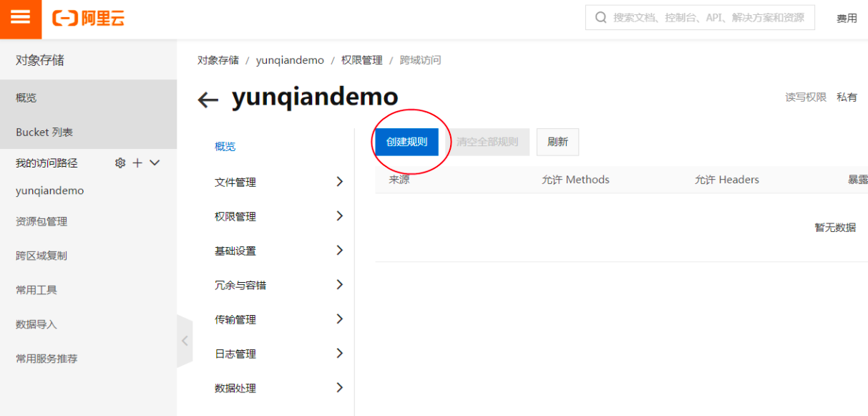868x416 pixels.
Task: Open 数据处理 menu item
Action: tap(235, 389)
